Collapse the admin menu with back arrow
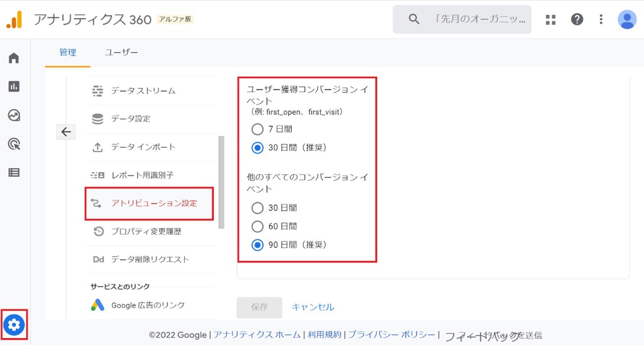The image size is (644, 345). coord(66,132)
